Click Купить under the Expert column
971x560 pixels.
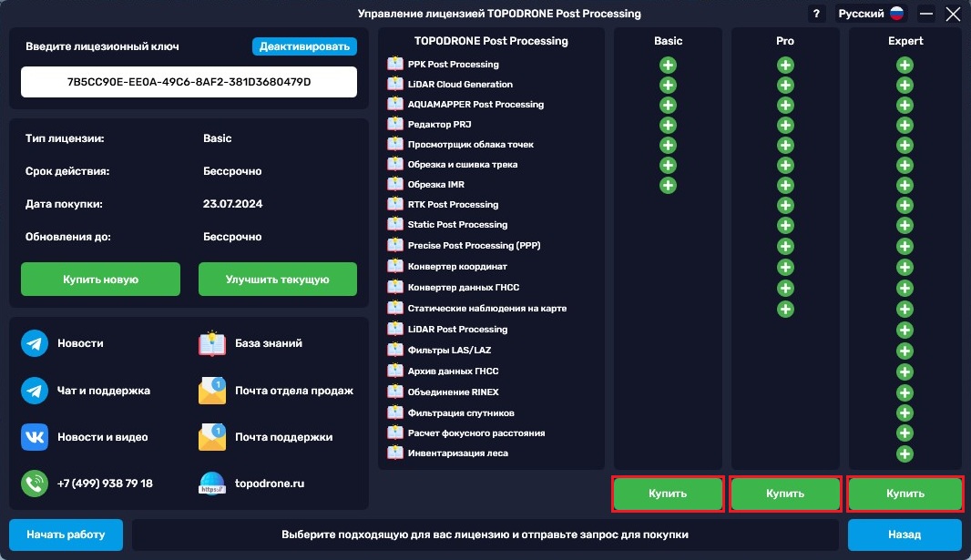click(905, 494)
